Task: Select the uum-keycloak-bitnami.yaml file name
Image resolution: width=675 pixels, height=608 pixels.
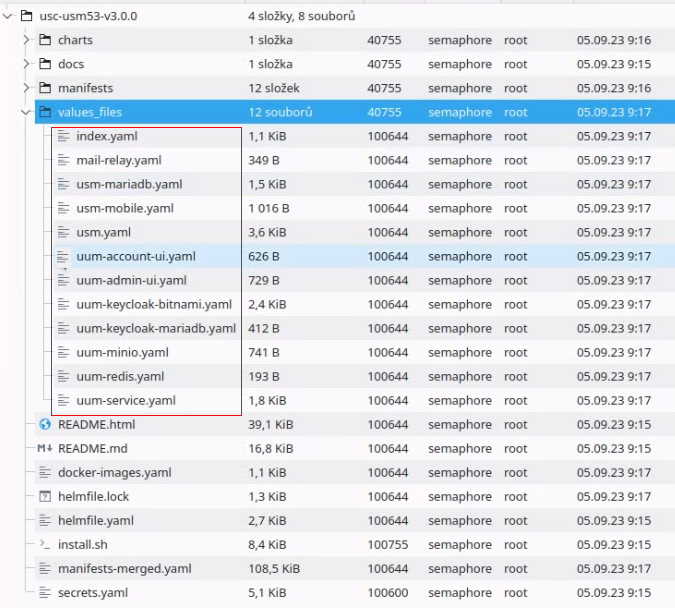Action: (154, 304)
